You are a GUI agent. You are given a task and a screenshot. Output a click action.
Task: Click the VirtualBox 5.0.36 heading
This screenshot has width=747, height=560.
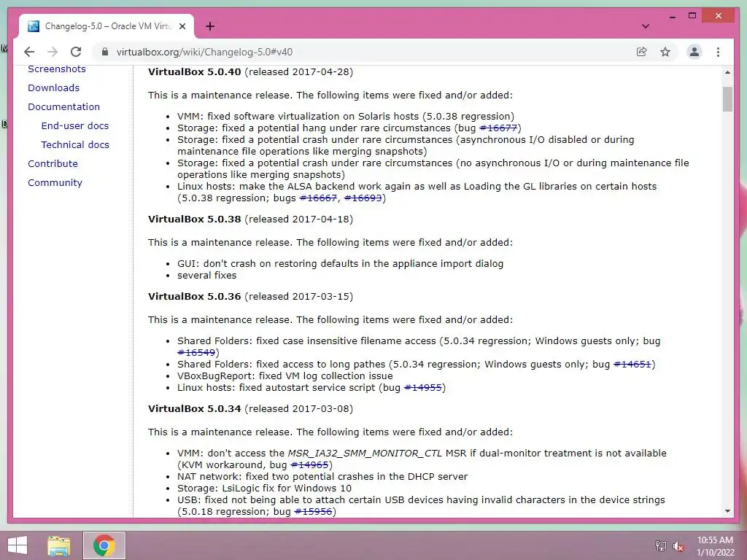coord(194,296)
